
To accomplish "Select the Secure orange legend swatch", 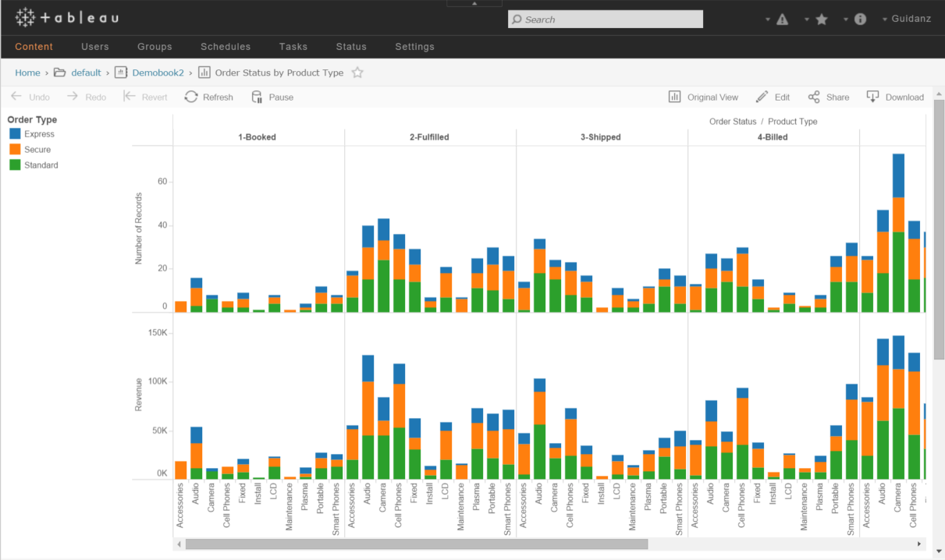I will pos(15,150).
